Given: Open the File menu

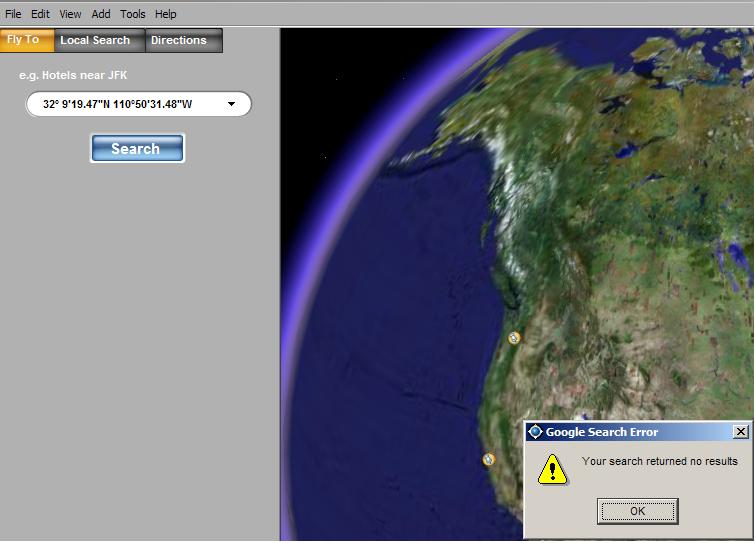Looking at the screenshot, I should [13, 14].
